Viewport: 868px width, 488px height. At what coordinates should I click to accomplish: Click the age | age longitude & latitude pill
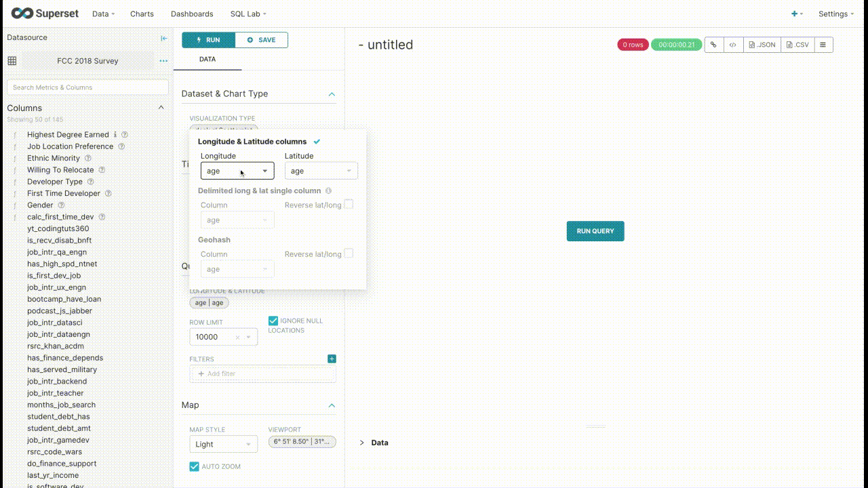click(209, 303)
